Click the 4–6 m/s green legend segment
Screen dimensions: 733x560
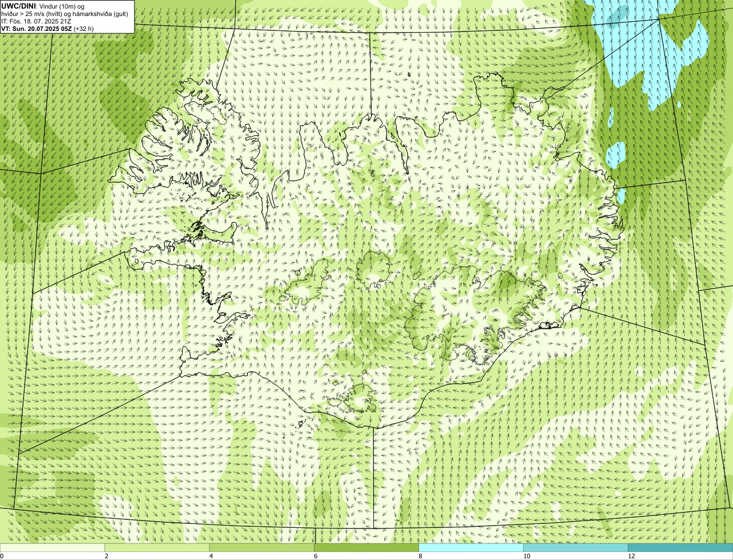tap(262, 547)
